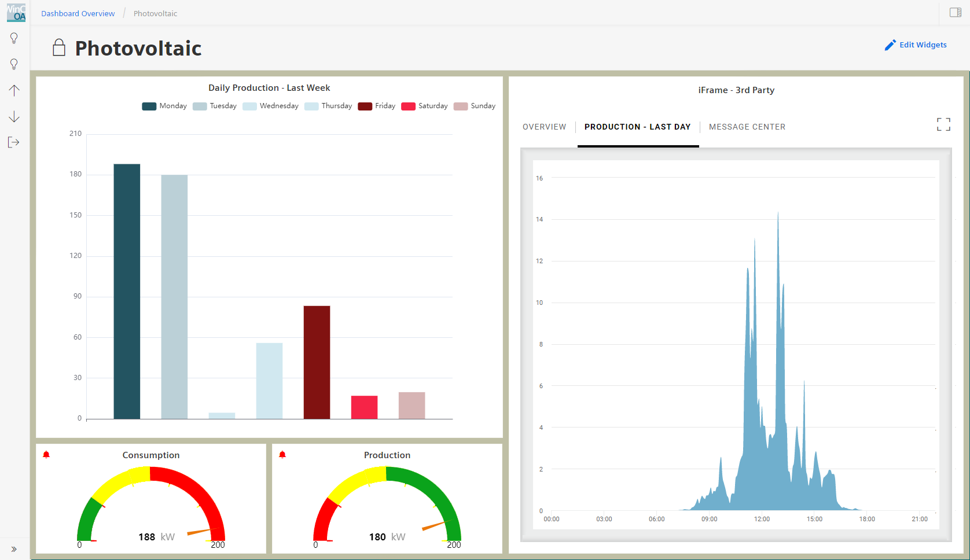This screenshot has height=560, width=970.
Task: Go to Dashboard Overview breadcrumb link
Action: point(78,13)
